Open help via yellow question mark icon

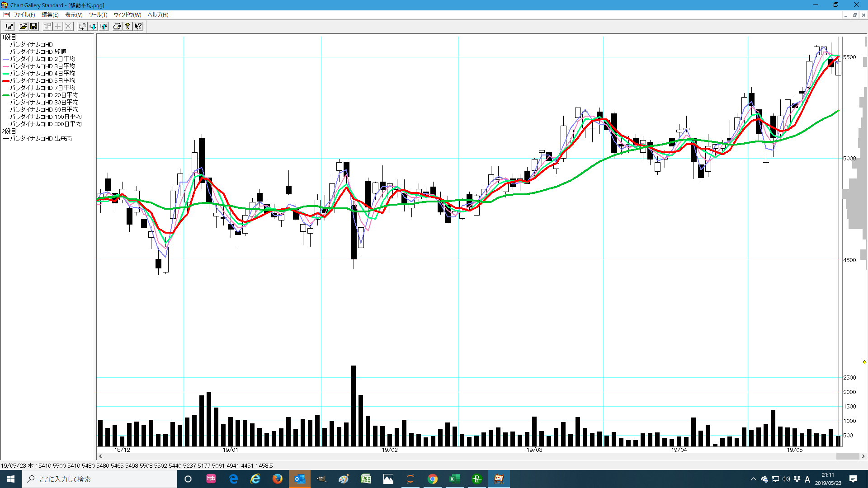click(127, 26)
